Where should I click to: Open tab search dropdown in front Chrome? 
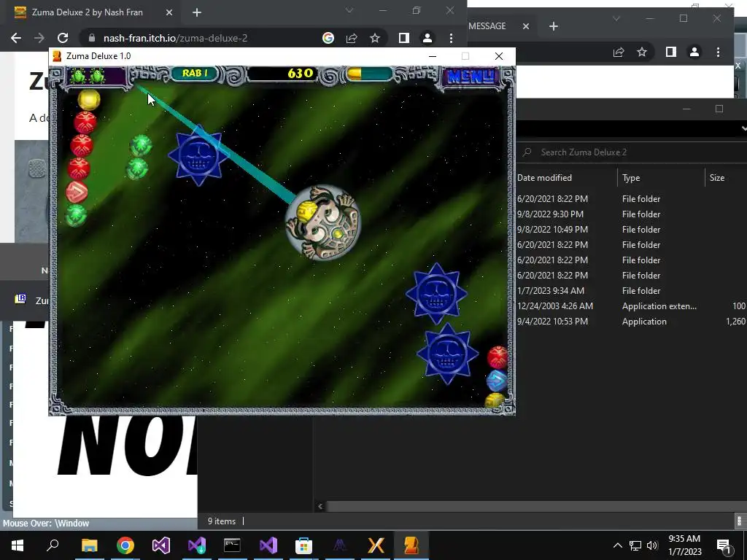click(349, 10)
